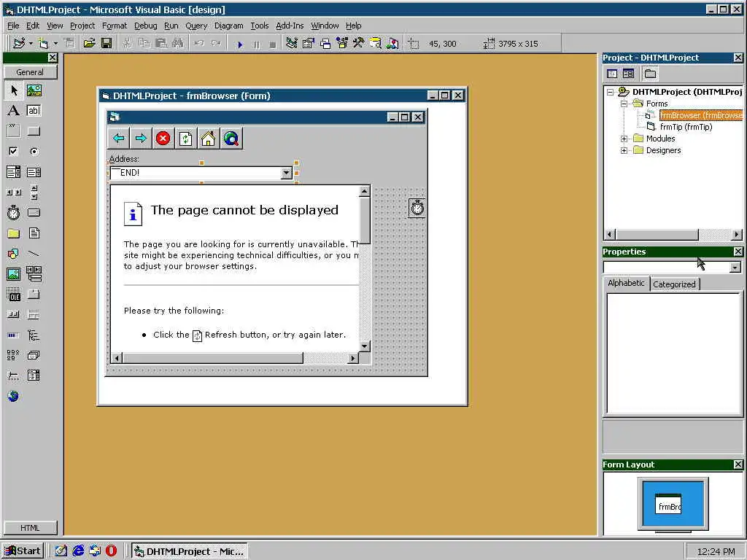
Task: Open the Add Form dropdown arrow
Action: pos(55,44)
